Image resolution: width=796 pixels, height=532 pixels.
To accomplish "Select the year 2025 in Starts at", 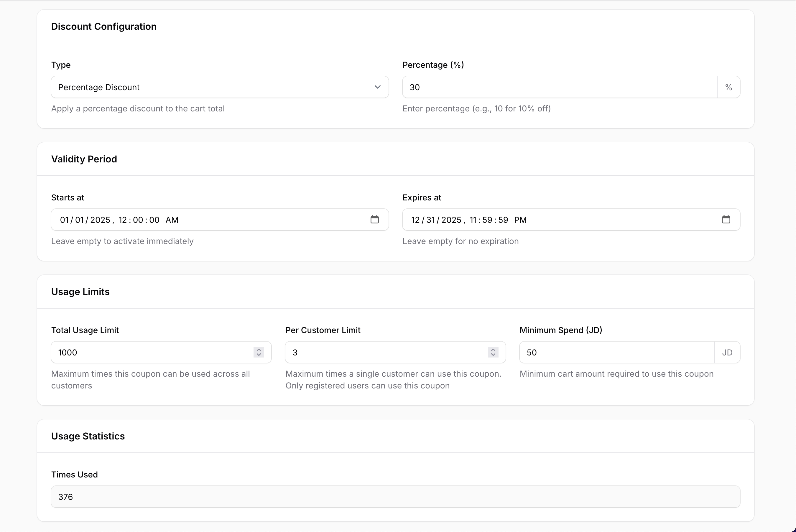I will pyautogui.click(x=100, y=220).
